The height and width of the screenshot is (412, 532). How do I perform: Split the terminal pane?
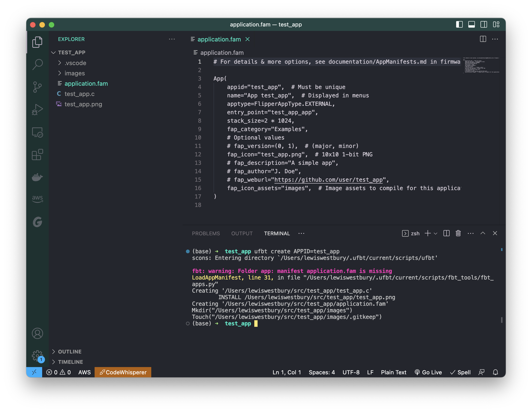446,233
